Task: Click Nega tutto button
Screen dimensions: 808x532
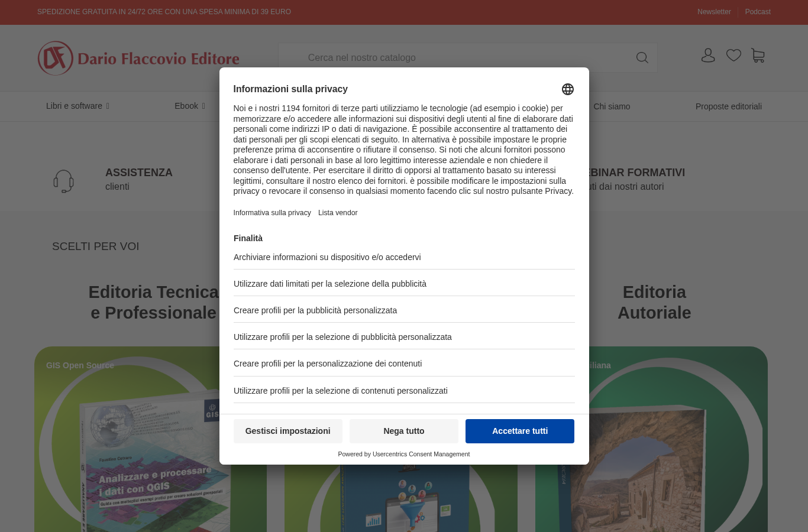Action: (404, 431)
